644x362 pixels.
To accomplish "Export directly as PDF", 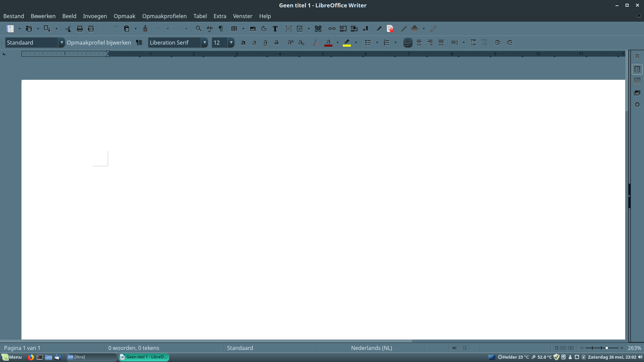I will (x=68, y=29).
